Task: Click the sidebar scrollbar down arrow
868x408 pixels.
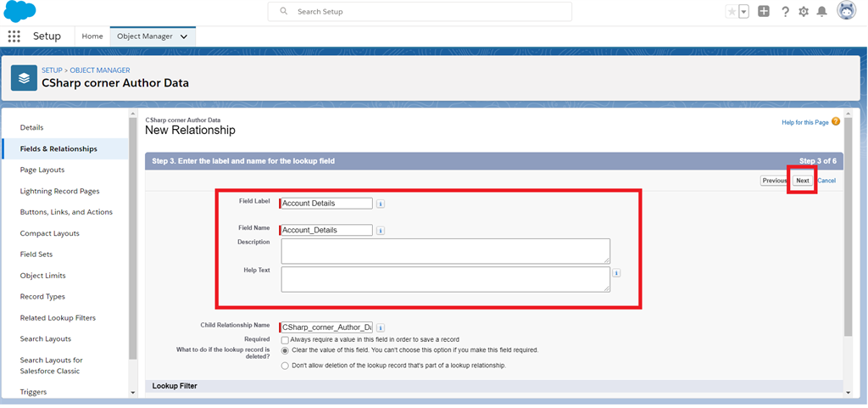Action: (132, 393)
